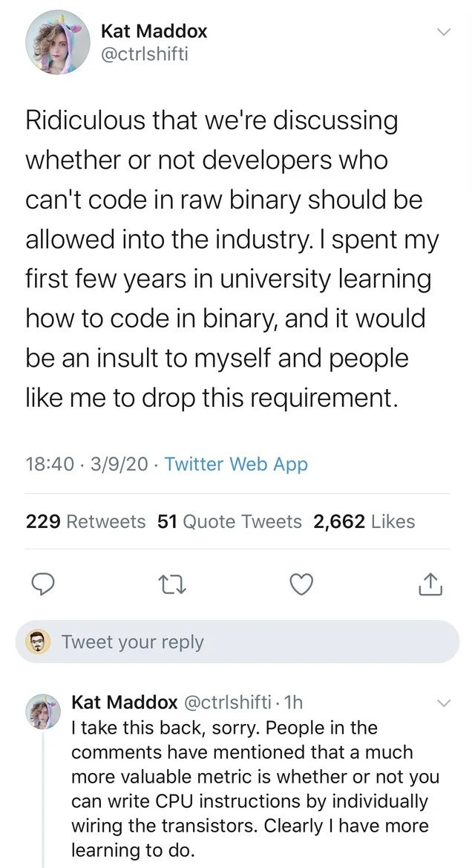The image size is (475, 868).
Task: View the 2,662 Likes list
Action: coord(364,521)
